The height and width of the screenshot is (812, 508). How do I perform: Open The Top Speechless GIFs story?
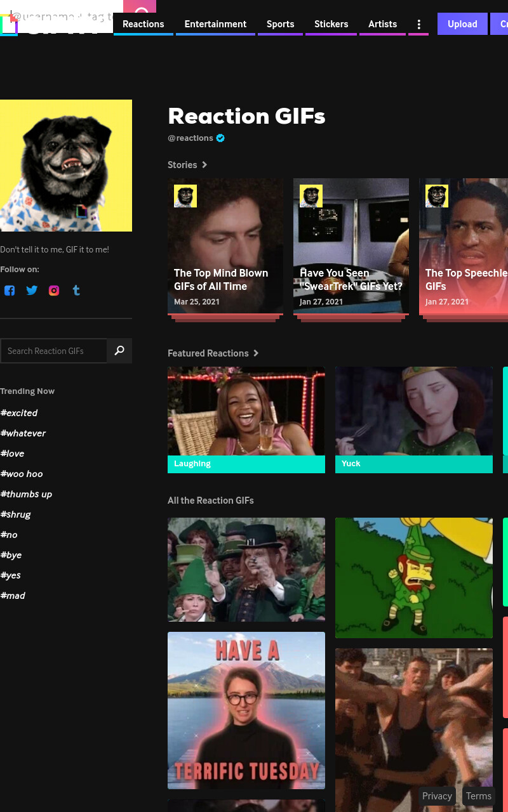[464, 246]
